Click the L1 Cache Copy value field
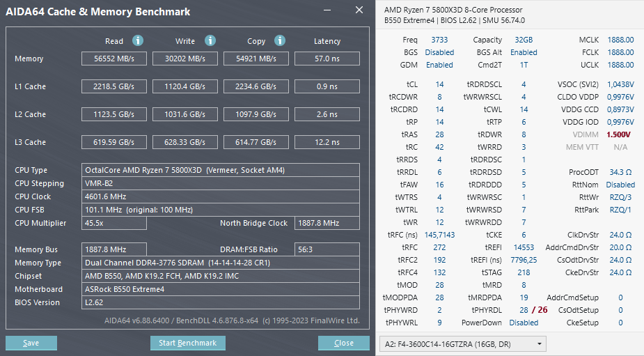This screenshot has height=356, width=644. click(256, 86)
